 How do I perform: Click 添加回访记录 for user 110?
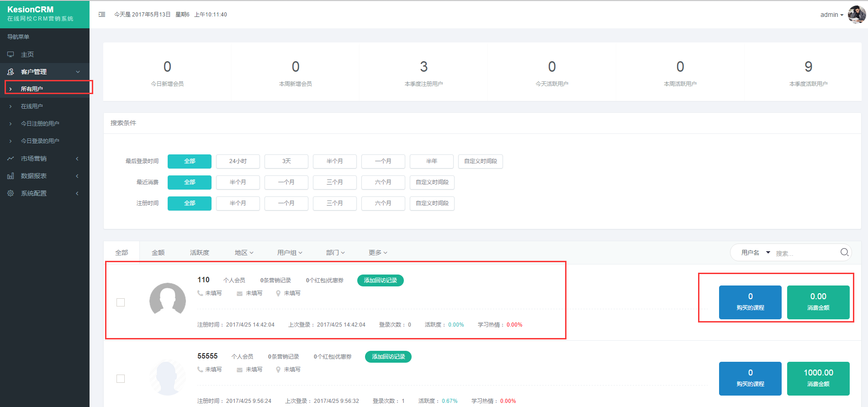click(380, 280)
